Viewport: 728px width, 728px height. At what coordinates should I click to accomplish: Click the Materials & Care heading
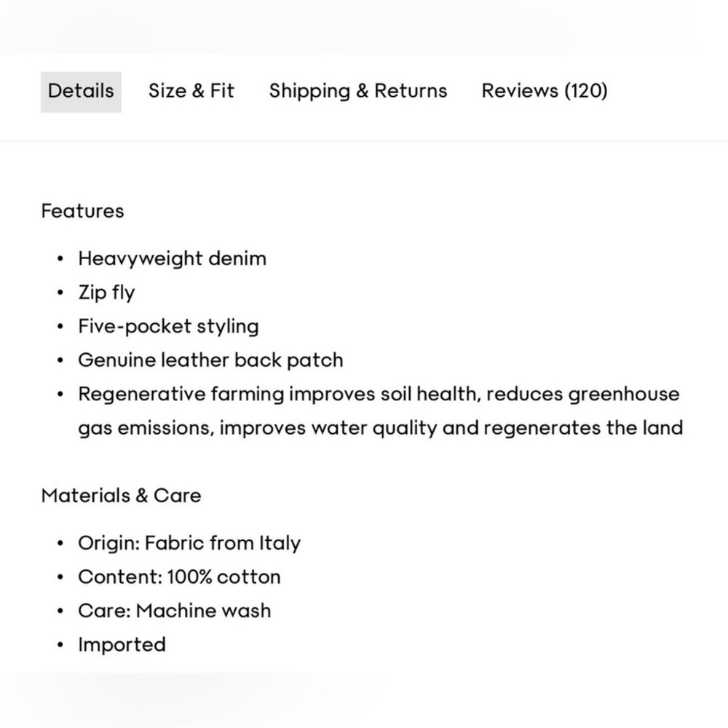[x=121, y=496]
